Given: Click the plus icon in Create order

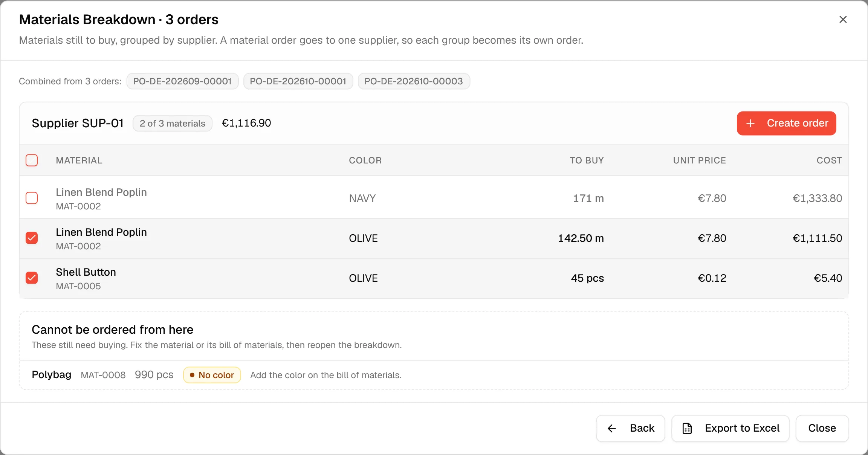Looking at the screenshot, I should point(750,124).
